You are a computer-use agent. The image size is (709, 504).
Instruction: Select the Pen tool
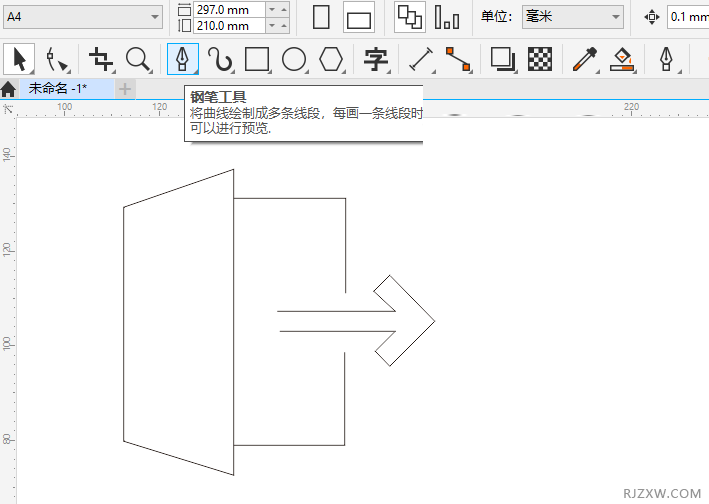182,60
